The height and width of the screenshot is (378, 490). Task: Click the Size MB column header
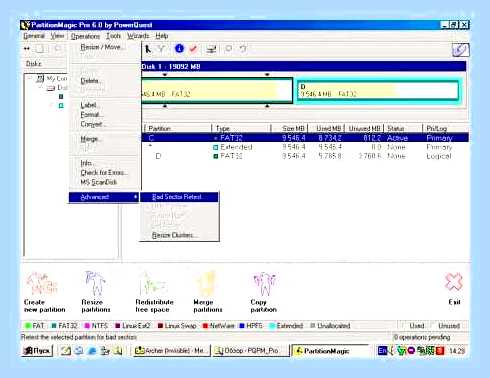(x=289, y=128)
